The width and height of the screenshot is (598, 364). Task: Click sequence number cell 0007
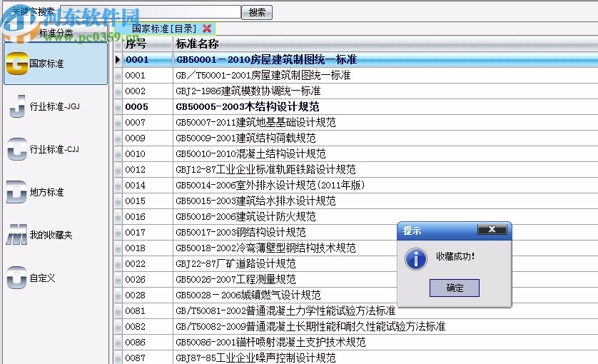[148, 122]
